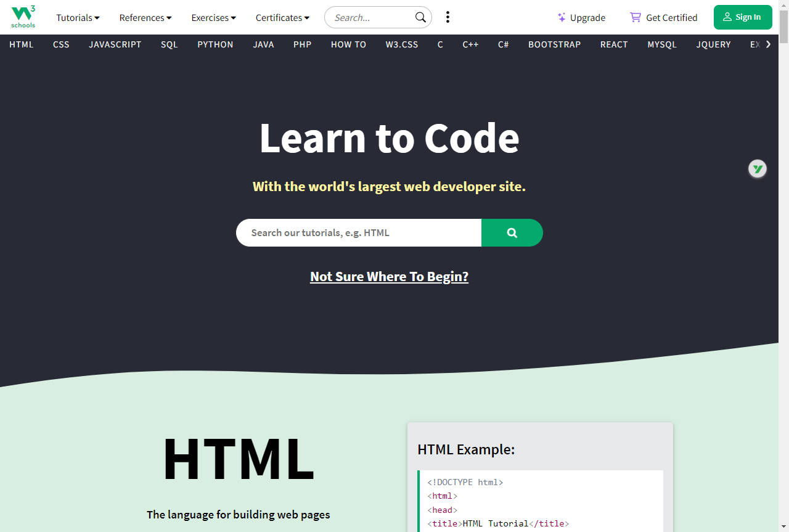Open the Exercises dropdown
The width and height of the screenshot is (789, 532).
tap(213, 17)
